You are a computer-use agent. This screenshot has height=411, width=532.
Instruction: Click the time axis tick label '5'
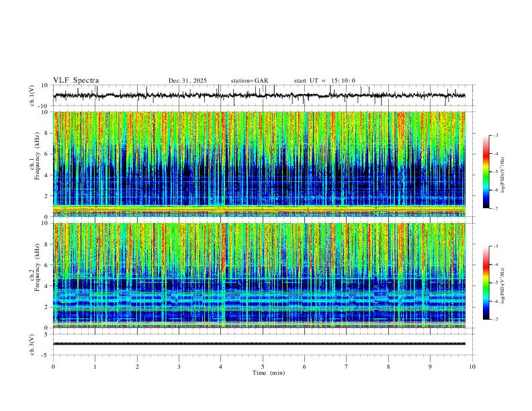coord(263,367)
